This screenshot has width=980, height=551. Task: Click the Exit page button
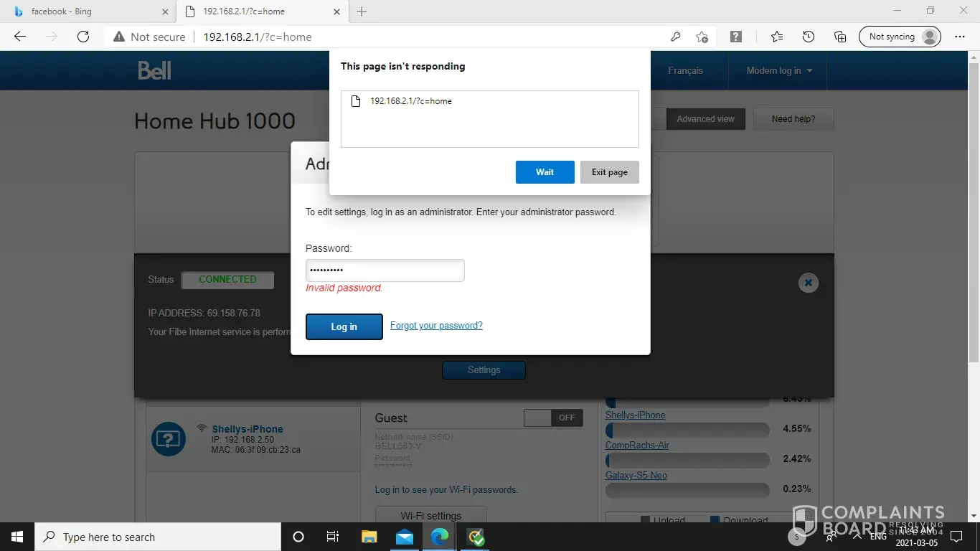click(x=610, y=172)
